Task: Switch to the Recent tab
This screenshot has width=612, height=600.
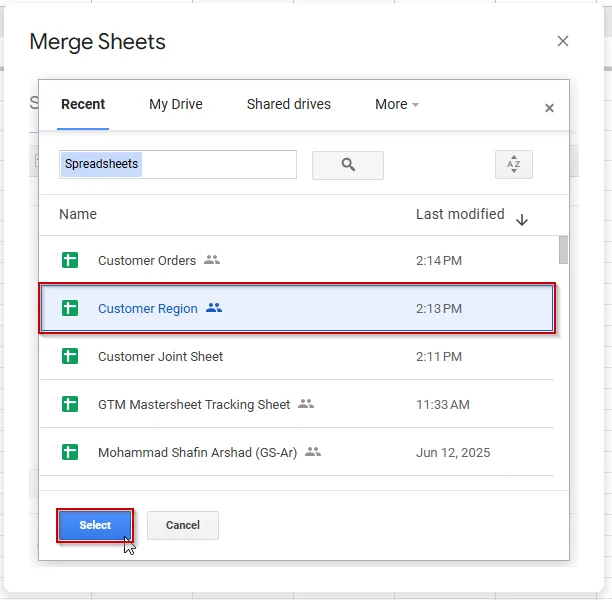Action: (83, 104)
